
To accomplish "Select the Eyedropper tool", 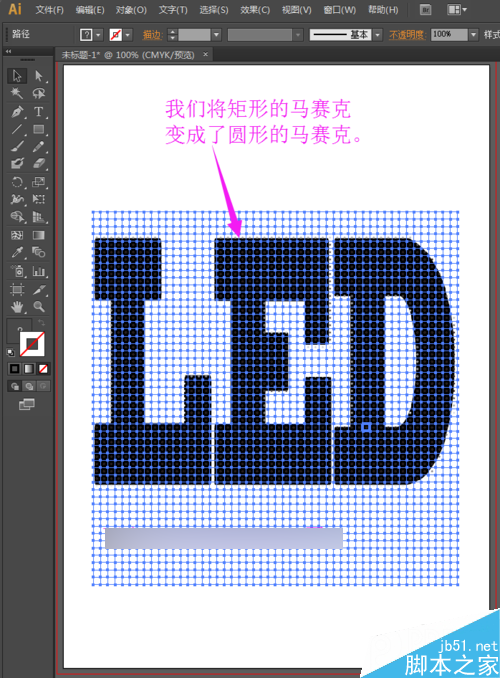I will 17,252.
